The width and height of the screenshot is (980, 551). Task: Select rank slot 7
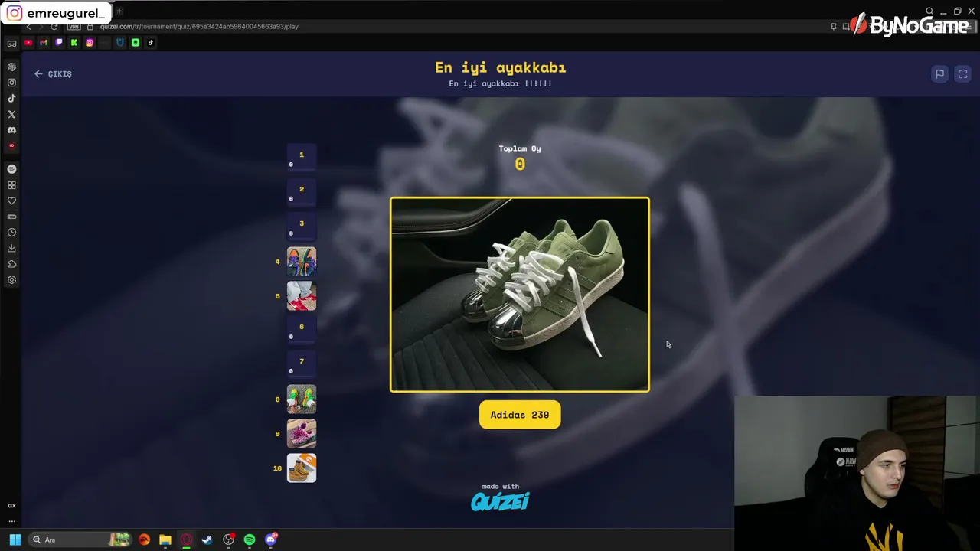(x=302, y=365)
